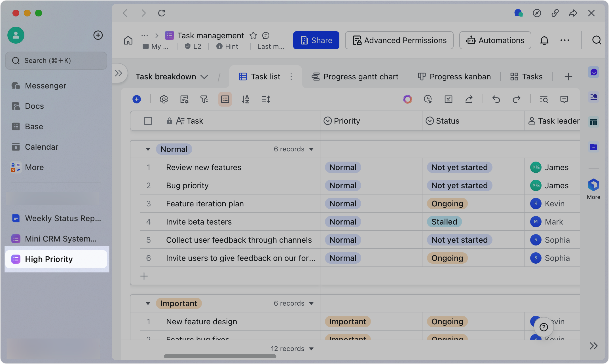Switch to Progress kanban tab
This screenshot has width=609, height=364.
(454, 77)
